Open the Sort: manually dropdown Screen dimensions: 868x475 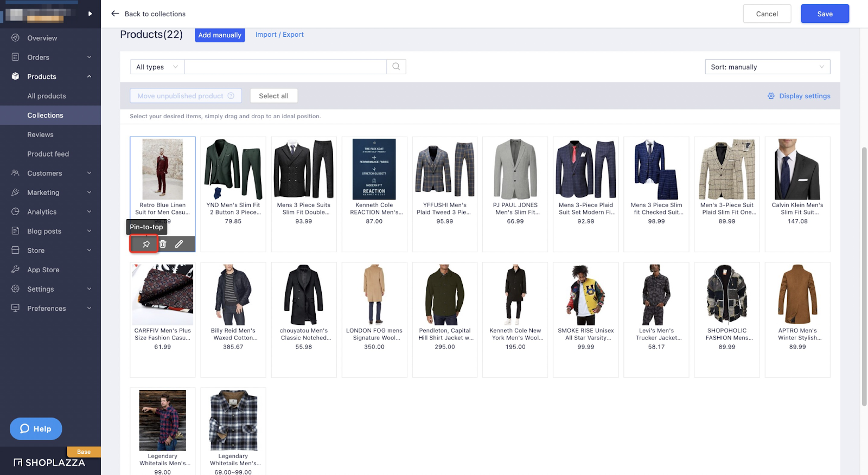tap(767, 67)
